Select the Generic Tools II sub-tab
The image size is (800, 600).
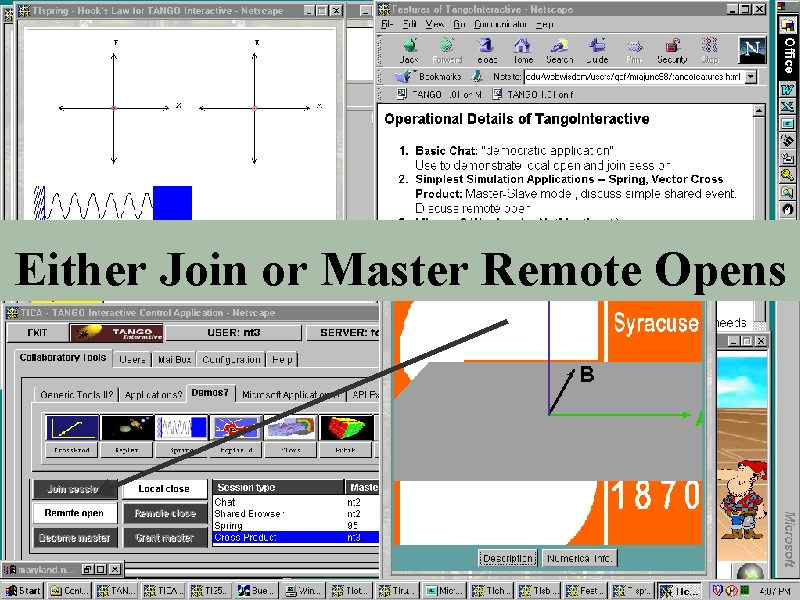(77, 394)
